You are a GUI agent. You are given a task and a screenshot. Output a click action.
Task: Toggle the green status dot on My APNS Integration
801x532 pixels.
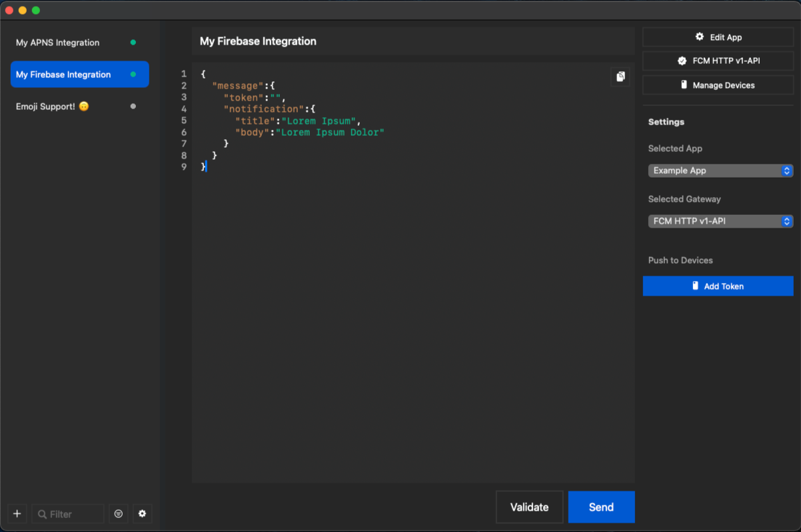point(133,42)
